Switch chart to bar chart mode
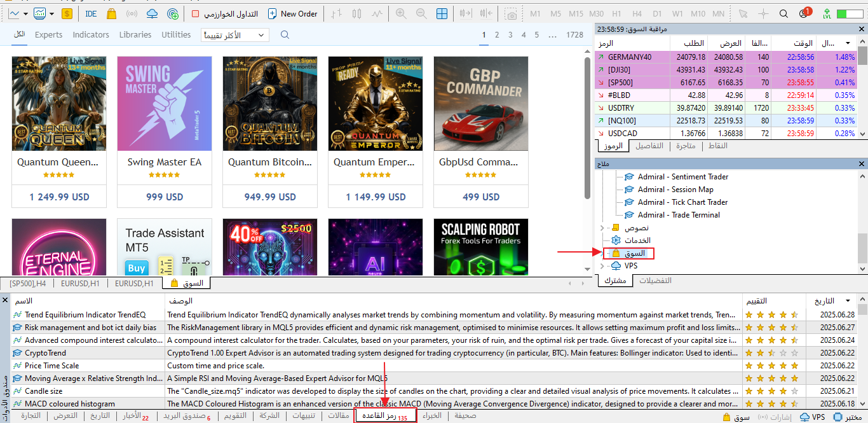Viewport: 868px width, 423px height. [337, 13]
